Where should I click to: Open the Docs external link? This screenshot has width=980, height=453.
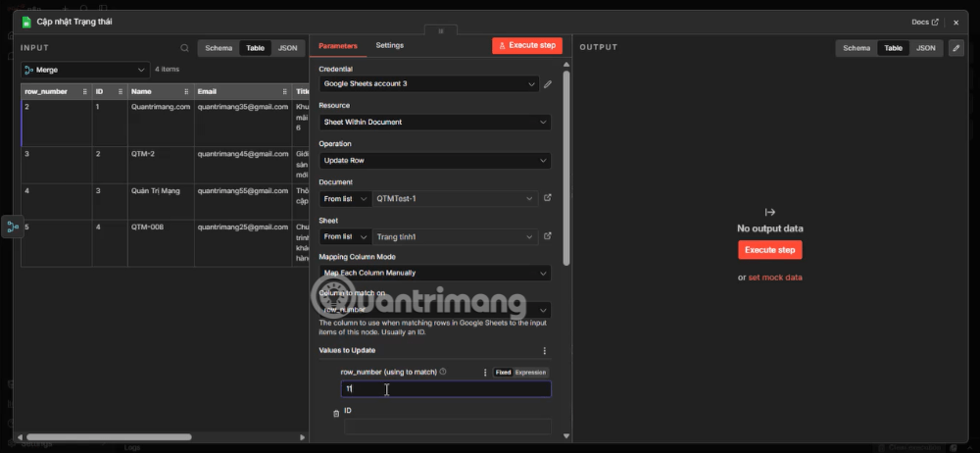point(925,22)
